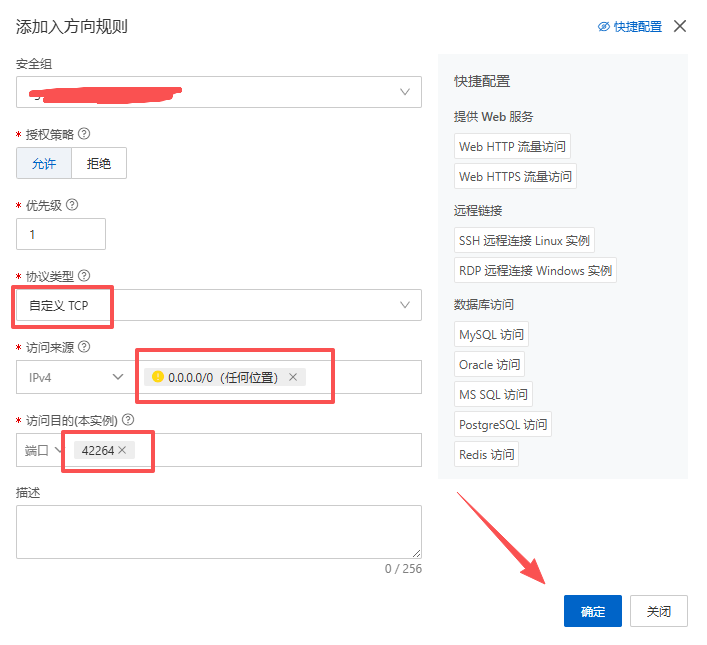707x645 pixels.
Task: Toggle the 快捷配置 panel link
Action: [630, 27]
